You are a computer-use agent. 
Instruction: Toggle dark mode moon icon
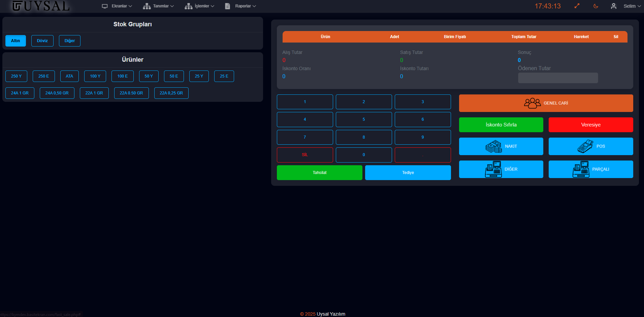(x=596, y=6)
